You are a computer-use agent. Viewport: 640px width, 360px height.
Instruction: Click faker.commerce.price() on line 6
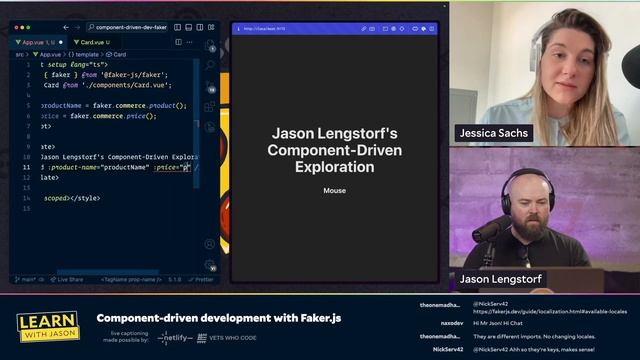pos(113,116)
